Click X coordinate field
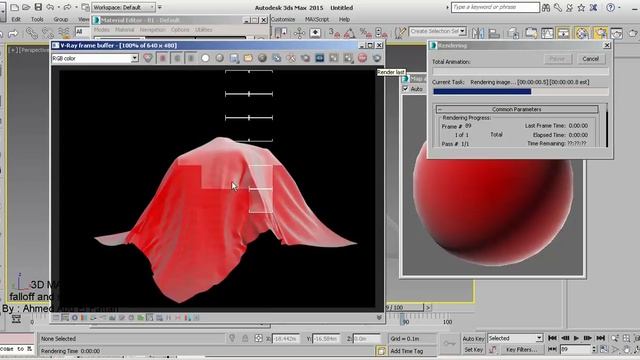This screenshot has height=360, width=640. (x=286, y=339)
